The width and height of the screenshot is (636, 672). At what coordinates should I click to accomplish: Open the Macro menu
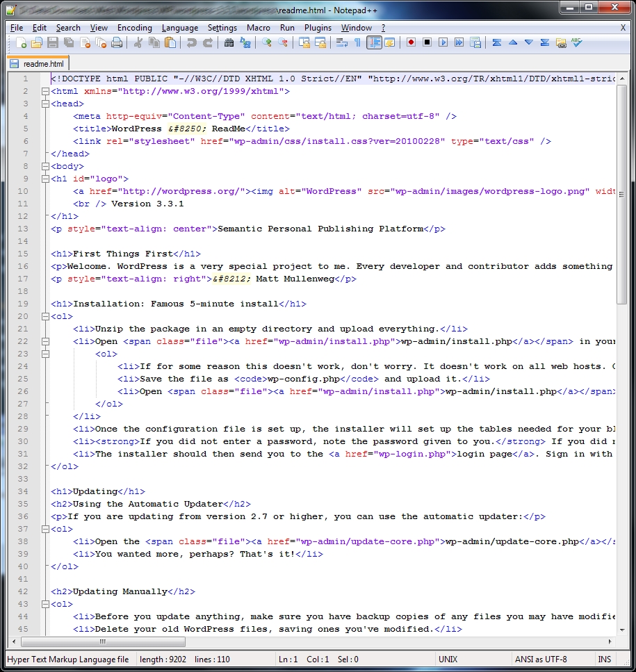[259, 28]
